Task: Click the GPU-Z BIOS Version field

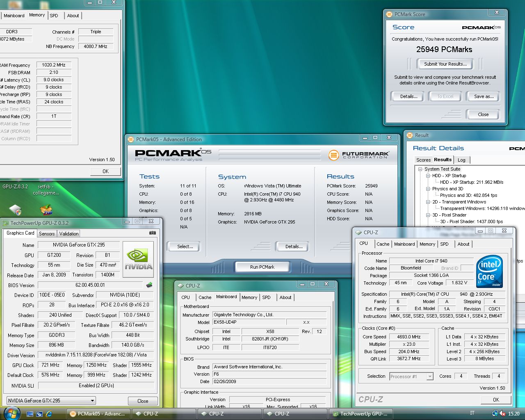Action: click(90, 285)
